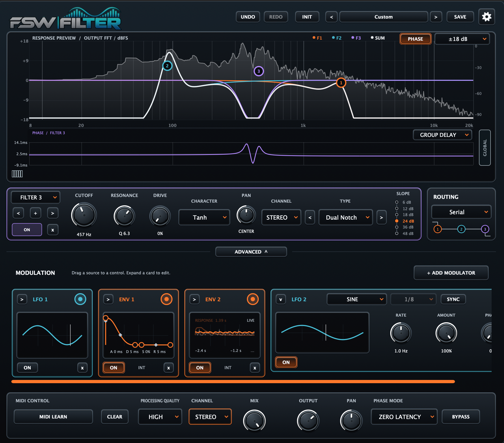Click the piano keyboard icon below phase graph
This screenshot has height=443, width=504.
(17, 174)
